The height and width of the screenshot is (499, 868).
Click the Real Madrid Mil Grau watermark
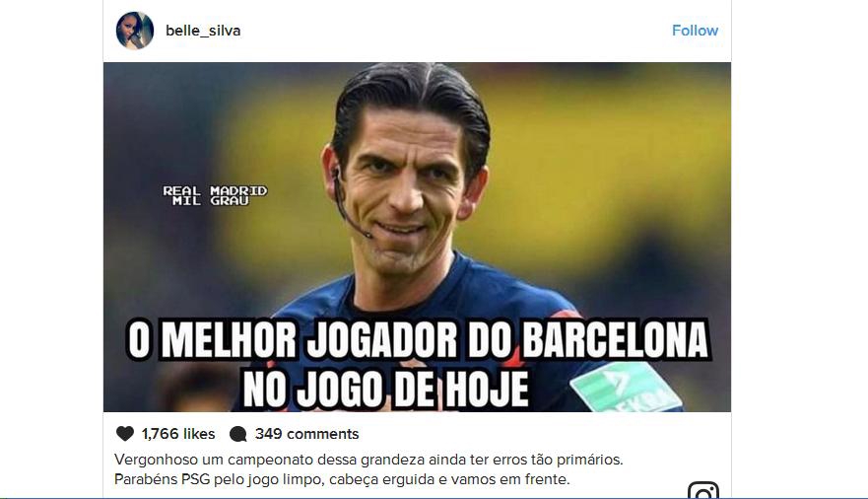[x=215, y=195]
